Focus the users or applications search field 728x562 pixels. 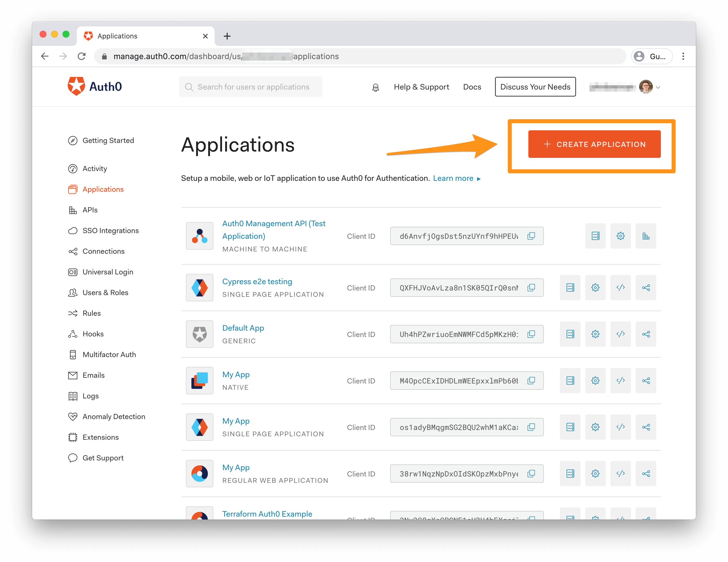[253, 87]
